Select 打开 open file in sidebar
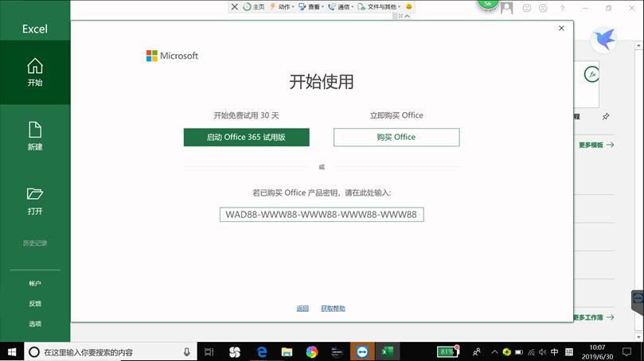The height and width of the screenshot is (361, 644). [35, 201]
